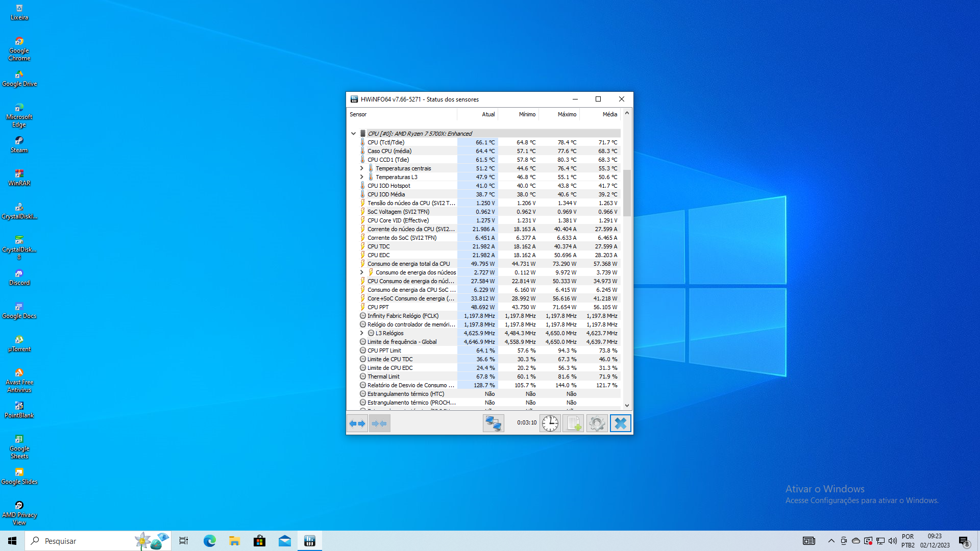
Task: Click the Atual column header
Action: tap(478, 114)
